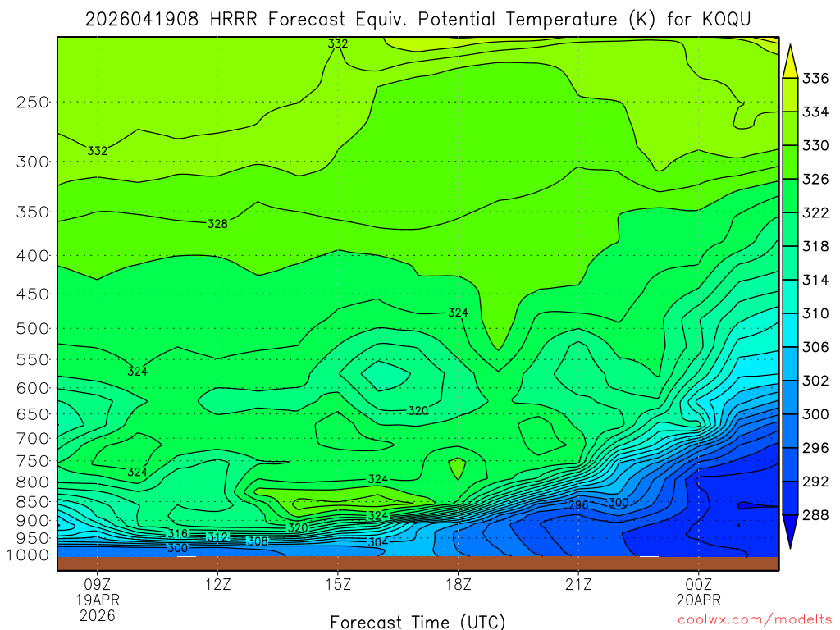Select the 12Z time axis label
840x630 pixels.
point(218,584)
